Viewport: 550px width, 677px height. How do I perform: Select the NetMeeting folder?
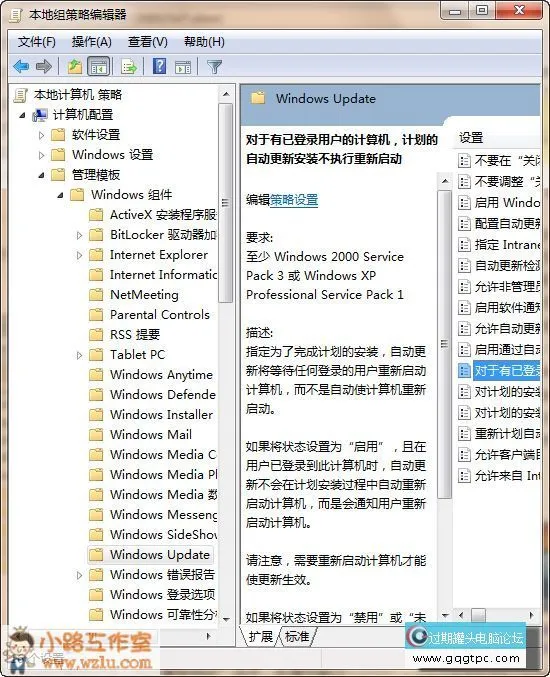(134, 294)
